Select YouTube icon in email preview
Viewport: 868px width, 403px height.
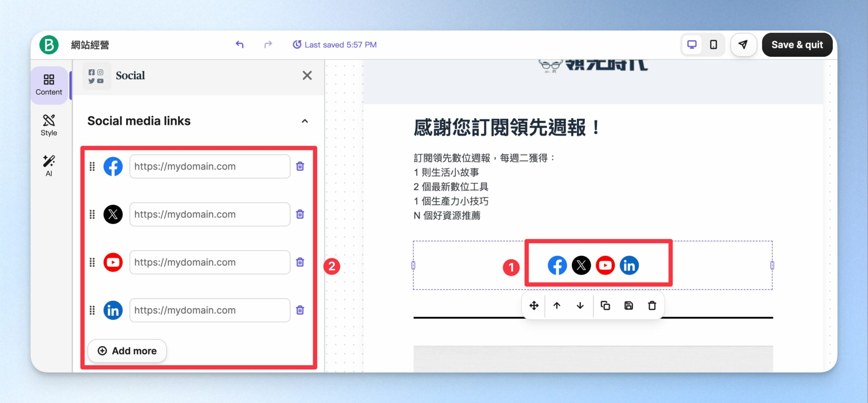tap(605, 265)
